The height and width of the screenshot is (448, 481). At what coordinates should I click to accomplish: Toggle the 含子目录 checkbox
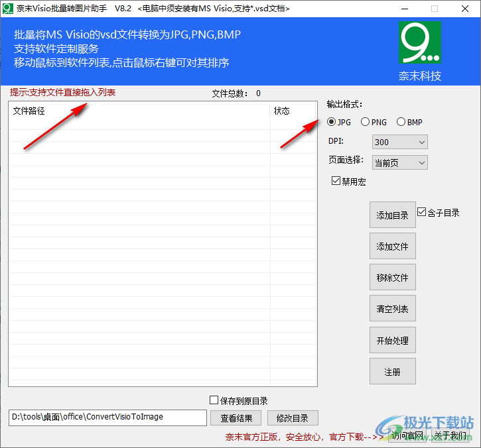pyautogui.click(x=439, y=212)
